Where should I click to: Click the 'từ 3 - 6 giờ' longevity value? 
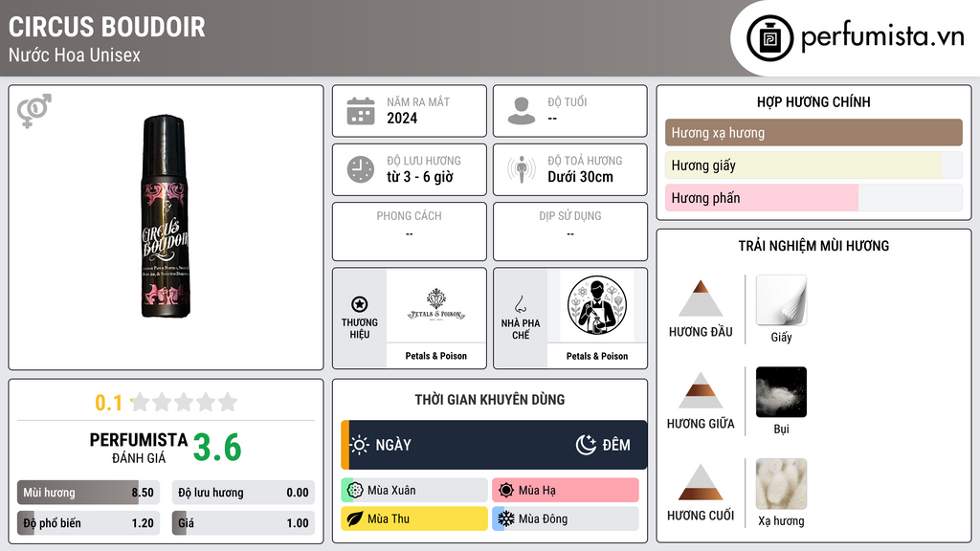click(419, 177)
